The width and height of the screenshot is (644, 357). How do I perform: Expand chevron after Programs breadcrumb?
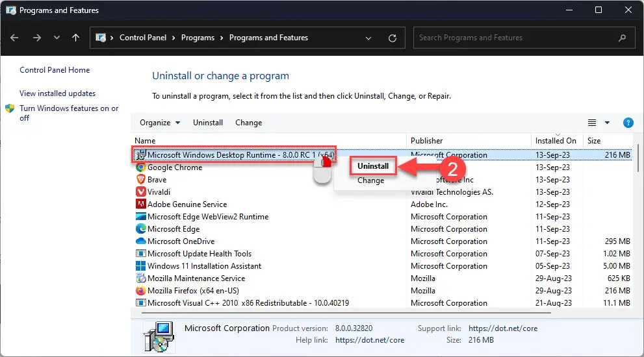coord(222,38)
